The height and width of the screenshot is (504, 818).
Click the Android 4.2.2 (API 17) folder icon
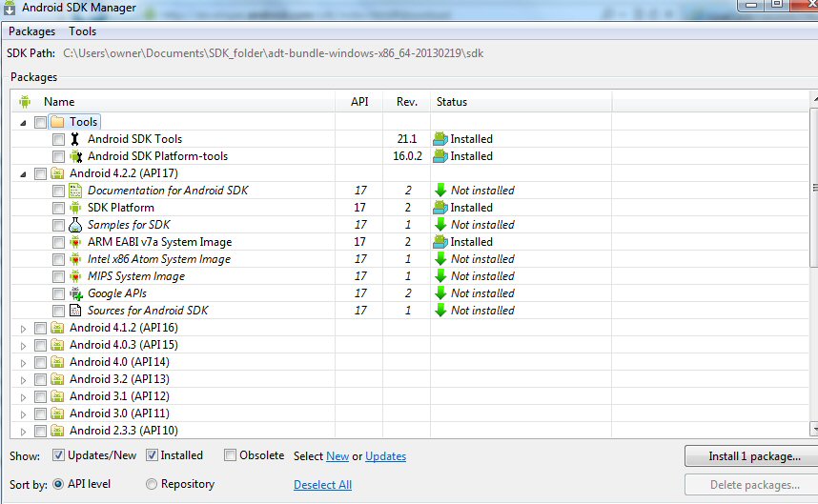[57, 173]
